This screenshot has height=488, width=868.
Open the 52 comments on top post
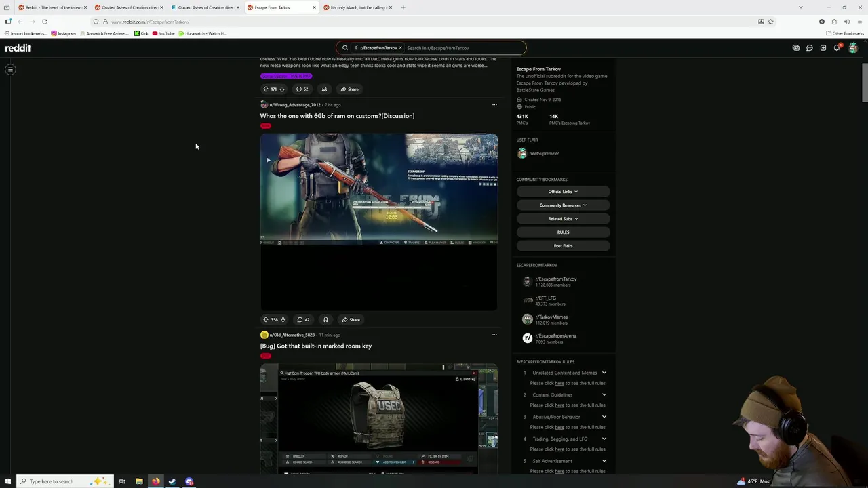[302, 89]
